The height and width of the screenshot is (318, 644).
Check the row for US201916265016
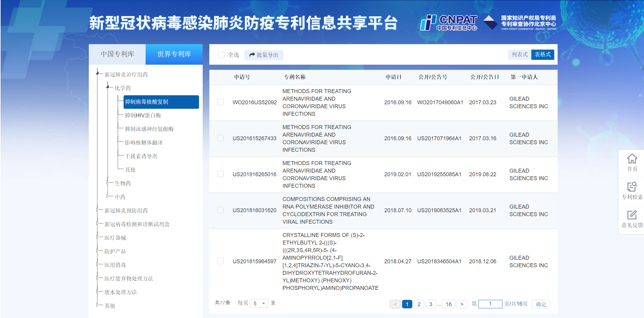pyautogui.click(x=221, y=174)
